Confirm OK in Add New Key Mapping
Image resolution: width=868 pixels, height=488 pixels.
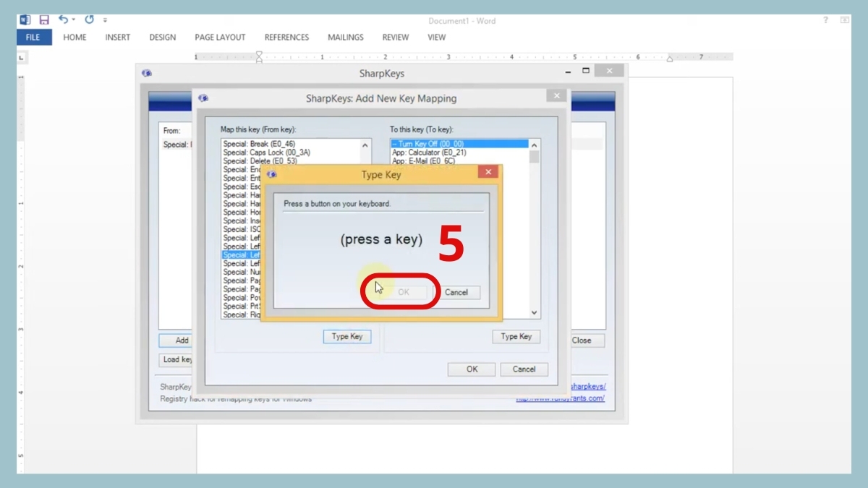pyautogui.click(x=472, y=369)
